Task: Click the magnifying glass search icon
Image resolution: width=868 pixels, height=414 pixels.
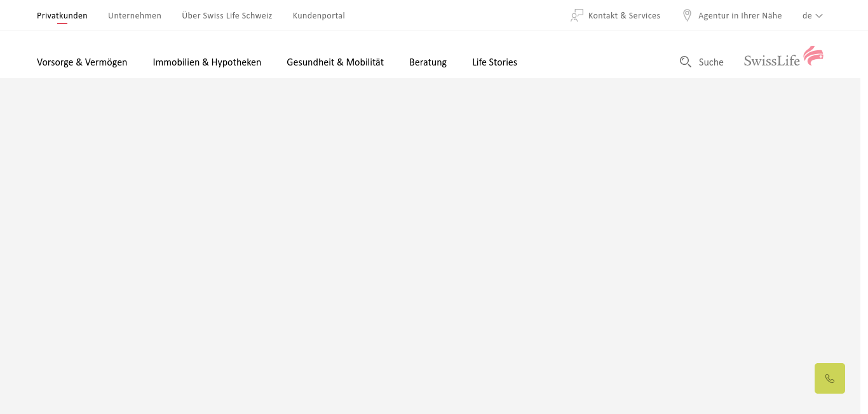Action: click(685, 62)
